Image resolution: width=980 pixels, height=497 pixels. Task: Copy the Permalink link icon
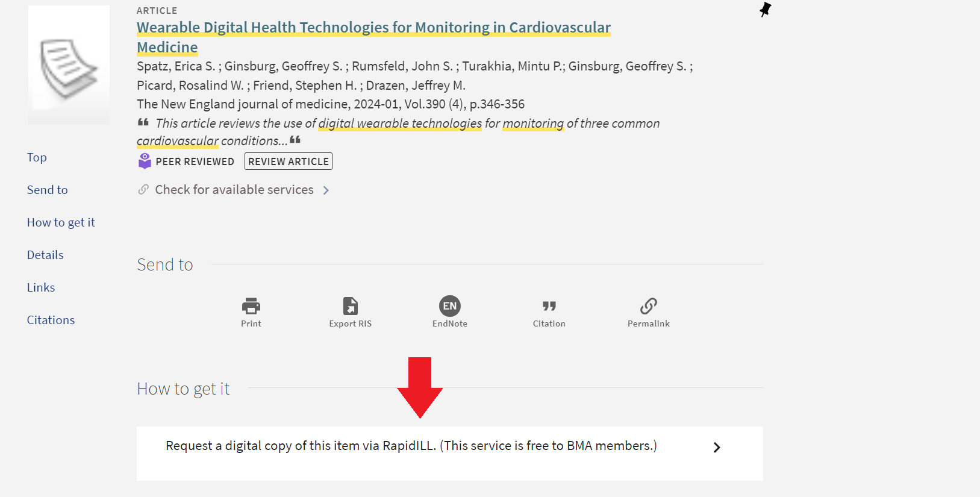click(648, 306)
